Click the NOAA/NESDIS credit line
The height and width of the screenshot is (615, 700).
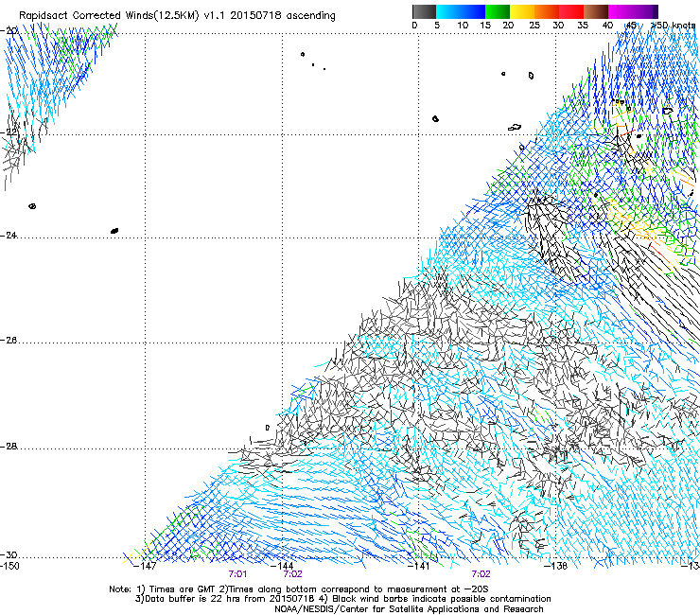point(409,609)
